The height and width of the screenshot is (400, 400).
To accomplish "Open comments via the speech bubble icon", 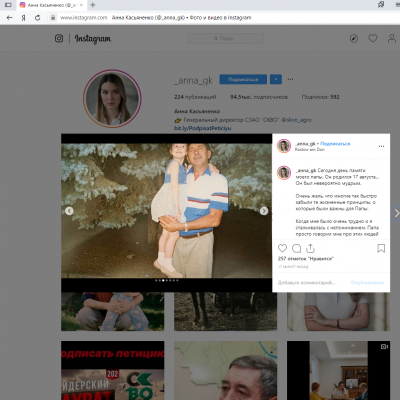I will (296, 248).
